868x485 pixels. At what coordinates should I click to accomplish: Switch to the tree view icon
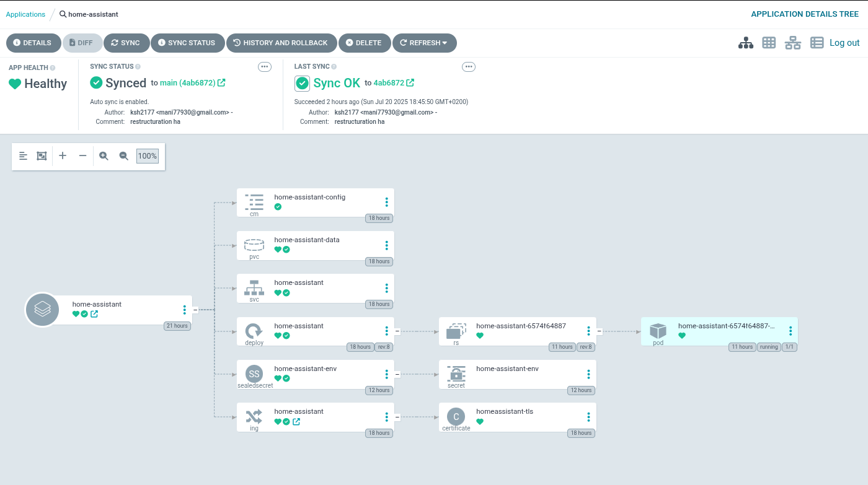pyautogui.click(x=745, y=43)
